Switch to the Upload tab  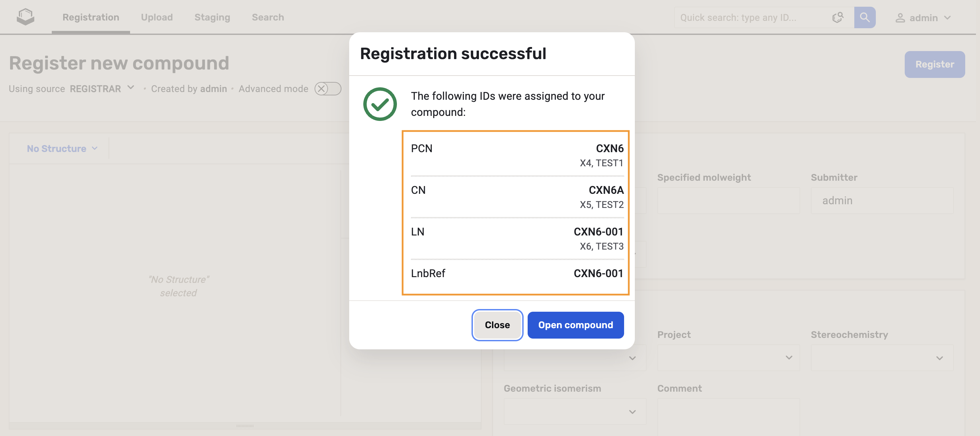click(x=157, y=17)
